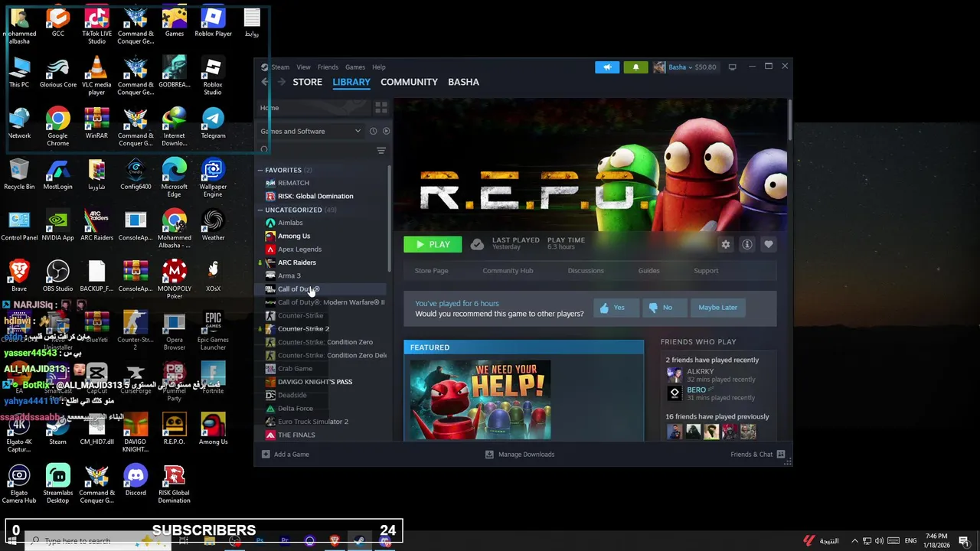Open R.E.P.O. manage settings gear

(725, 245)
